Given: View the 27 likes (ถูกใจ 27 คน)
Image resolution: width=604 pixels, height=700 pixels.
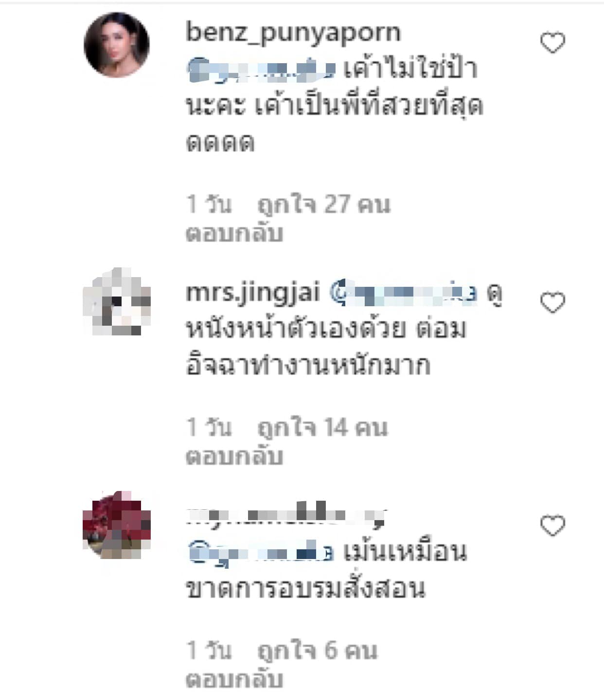Looking at the screenshot, I should coord(324,204).
